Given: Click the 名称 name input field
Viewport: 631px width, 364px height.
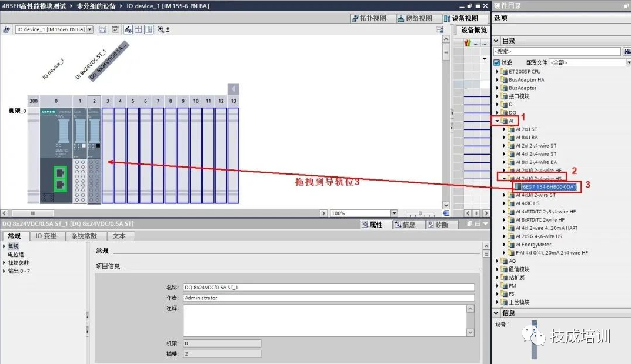Looking at the screenshot, I should click(328, 287).
